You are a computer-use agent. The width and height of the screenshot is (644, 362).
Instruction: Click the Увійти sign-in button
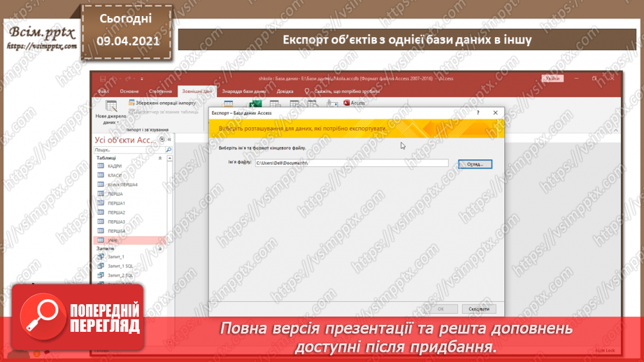pos(552,78)
